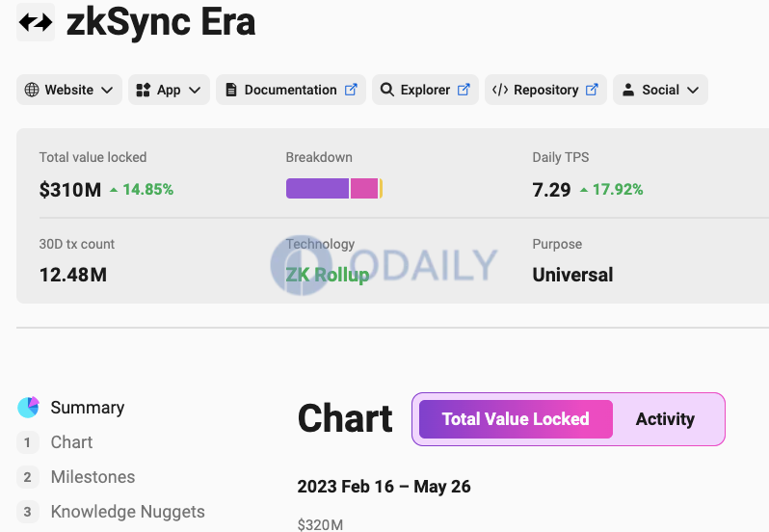This screenshot has width=769, height=532.
Task: Open the Repository link
Action: 545,90
